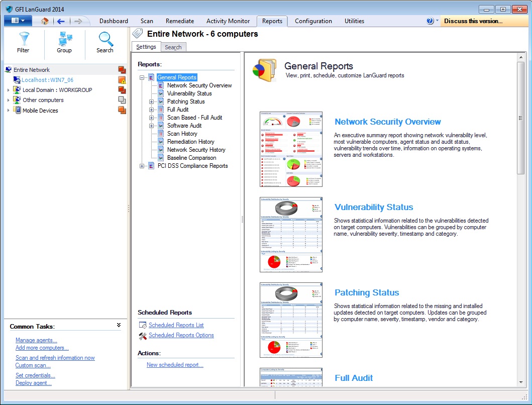The height and width of the screenshot is (405, 532).
Task: Expand the PCI DSS Compliance Reports node
Action: point(142,166)
